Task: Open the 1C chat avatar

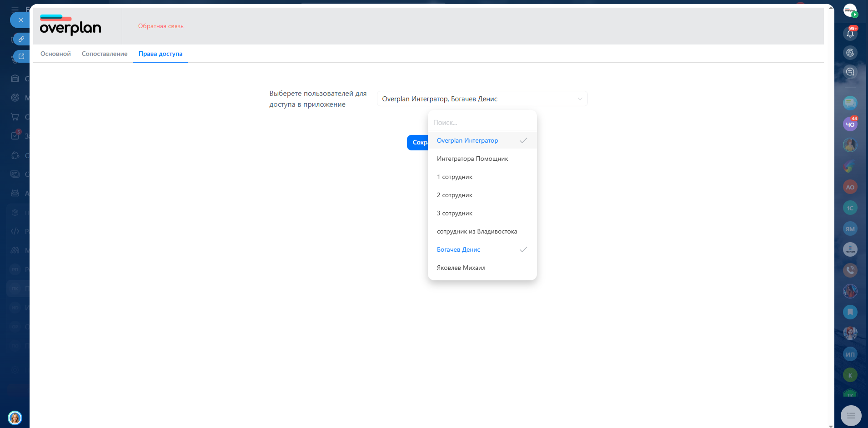Action: click(850, 208)
